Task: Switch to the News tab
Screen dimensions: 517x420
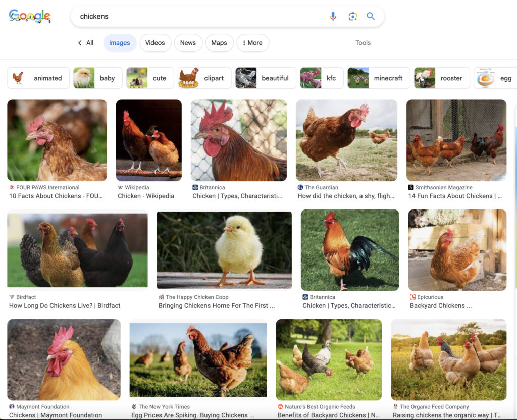Action: click(188, 43)
